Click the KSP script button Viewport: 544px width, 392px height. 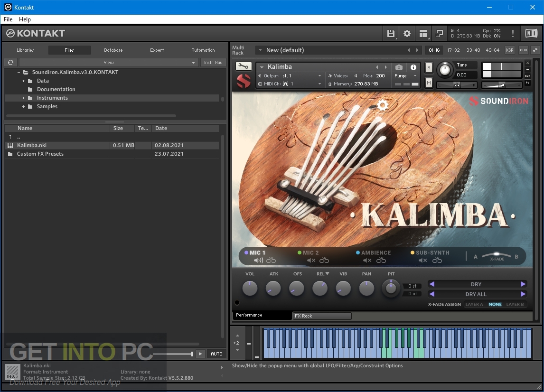tap(509, 50)
